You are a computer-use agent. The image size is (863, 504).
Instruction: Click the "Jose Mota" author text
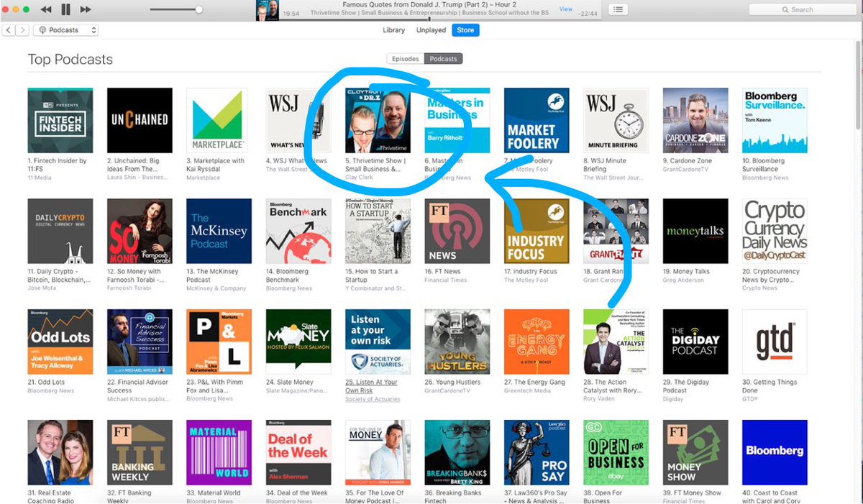tap(42, 288)
